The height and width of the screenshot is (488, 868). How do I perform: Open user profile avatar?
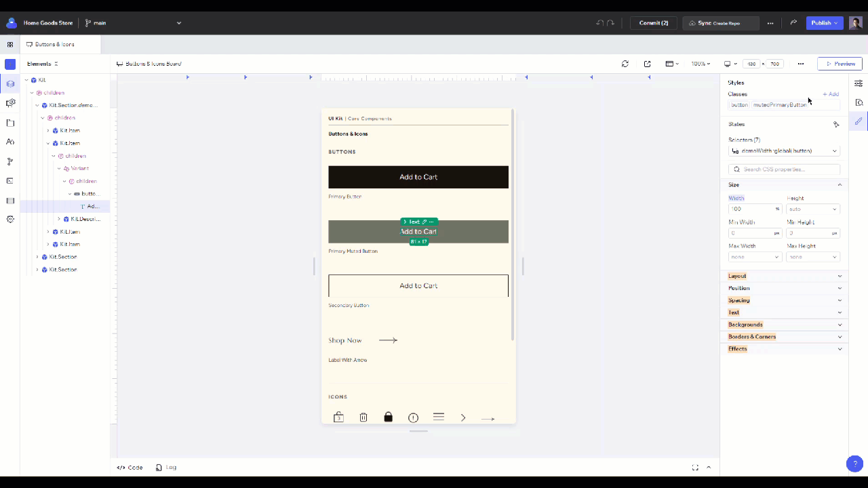856,23
